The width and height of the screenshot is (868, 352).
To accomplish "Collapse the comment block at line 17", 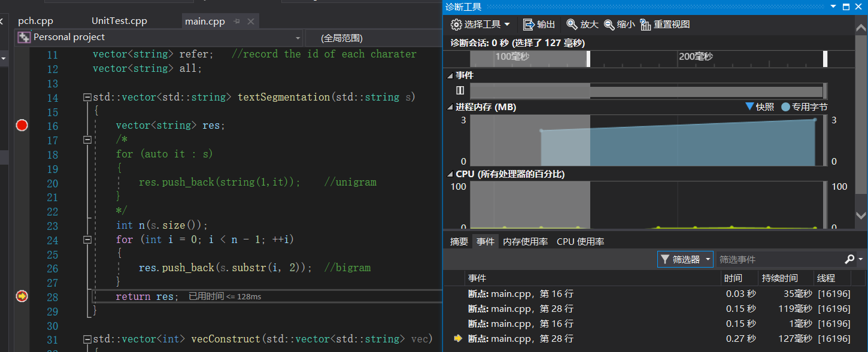I will tap(87, 139).
